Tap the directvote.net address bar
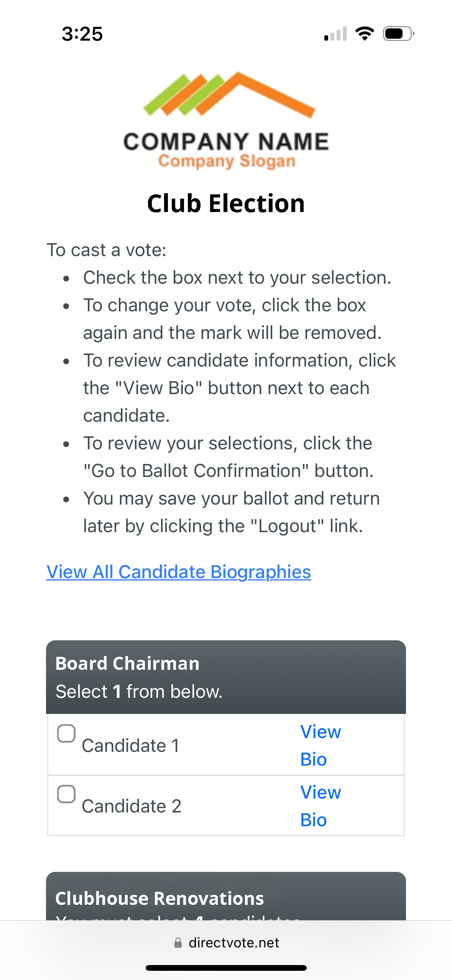This screenshot has height=980, width=452. point(233,943)
